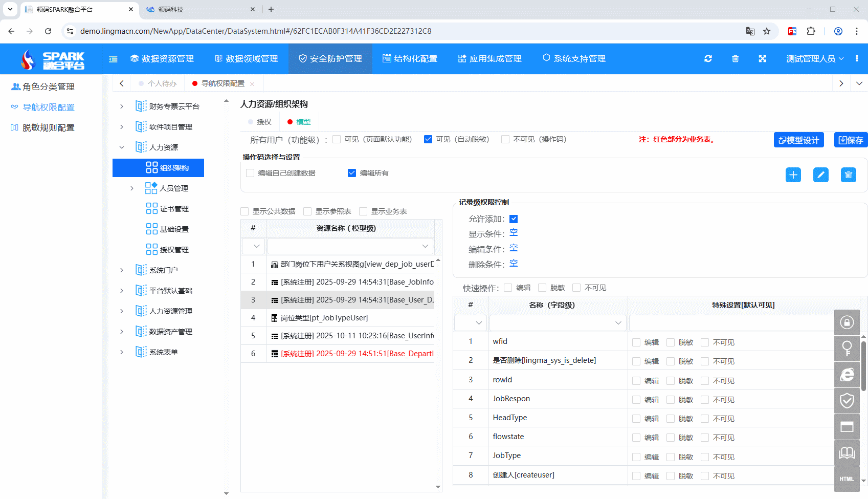Click the fullscreen expand icon in the header
This screenshot has width=868, height=499.
pos(763,58)
